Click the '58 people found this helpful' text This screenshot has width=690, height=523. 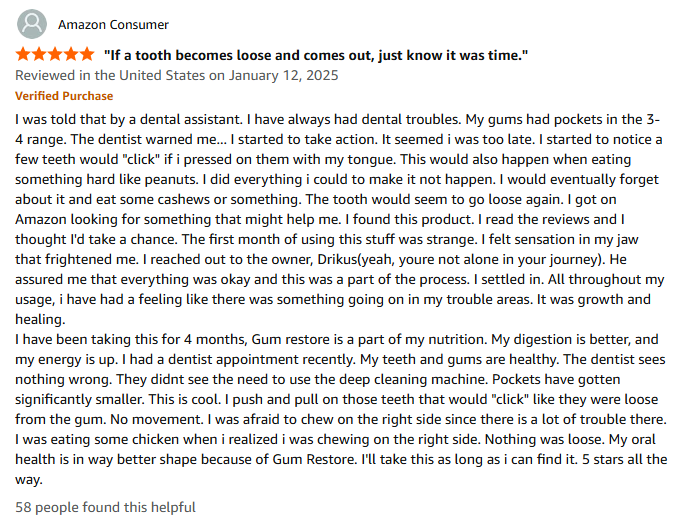click(105, 507)
